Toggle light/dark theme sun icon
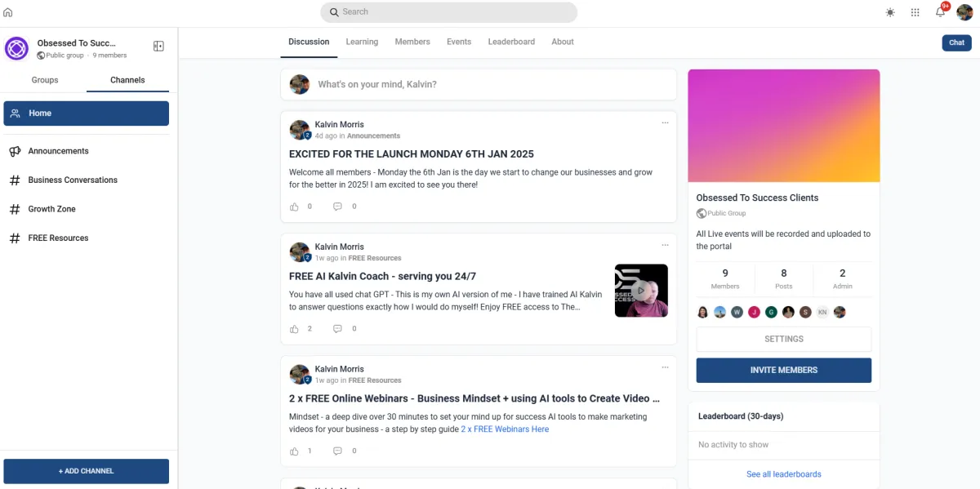This screenshot has width=980, height=489. 890,12
